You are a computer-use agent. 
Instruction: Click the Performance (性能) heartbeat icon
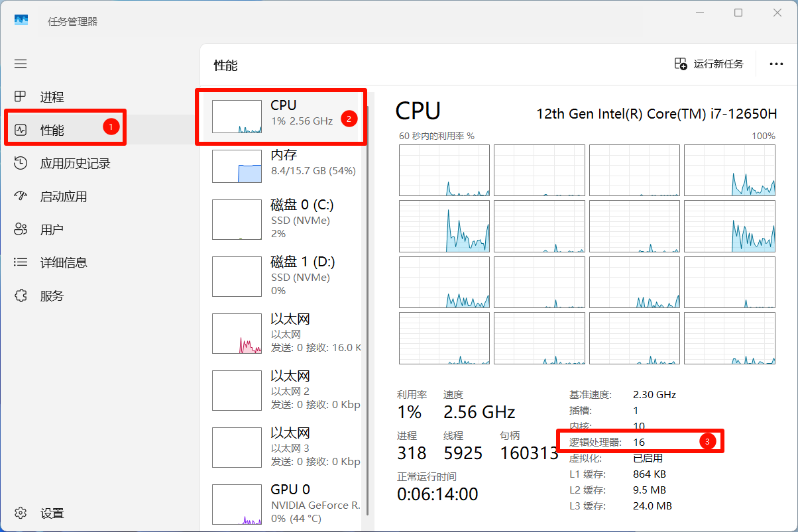[x=21, y=130]
